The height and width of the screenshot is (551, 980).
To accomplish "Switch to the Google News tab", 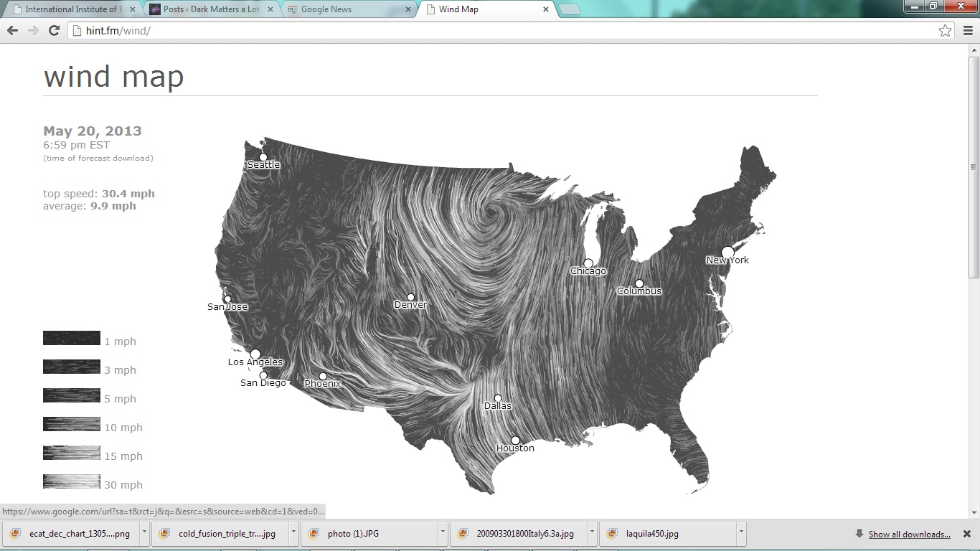I will [344, 10].
